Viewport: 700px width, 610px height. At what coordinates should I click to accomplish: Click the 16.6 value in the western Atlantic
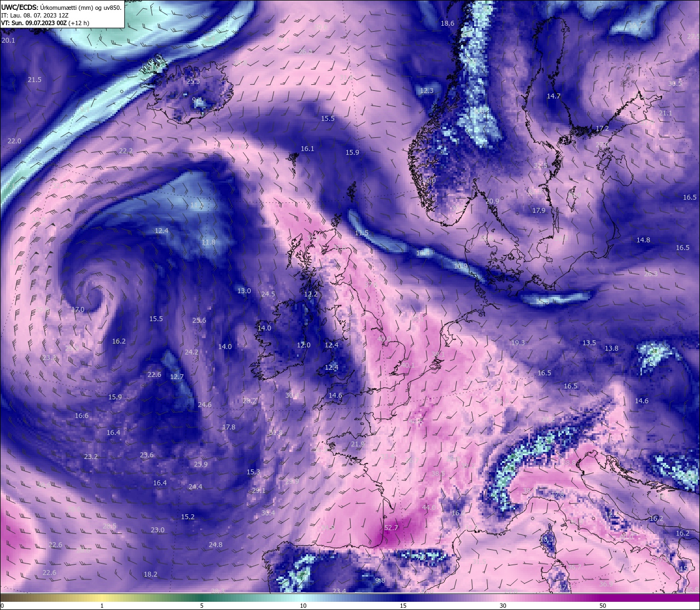(81, 416)
